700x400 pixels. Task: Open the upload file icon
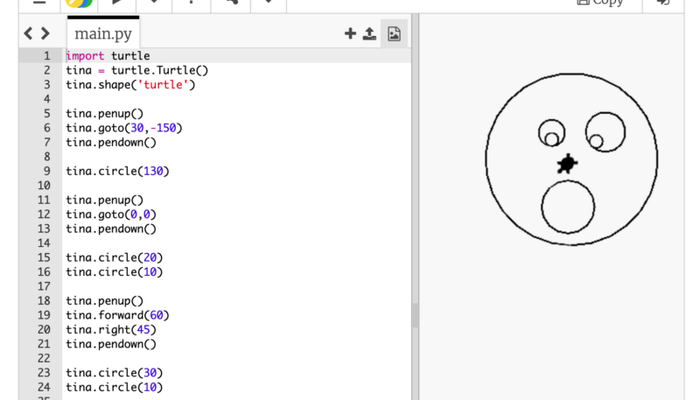370,34
